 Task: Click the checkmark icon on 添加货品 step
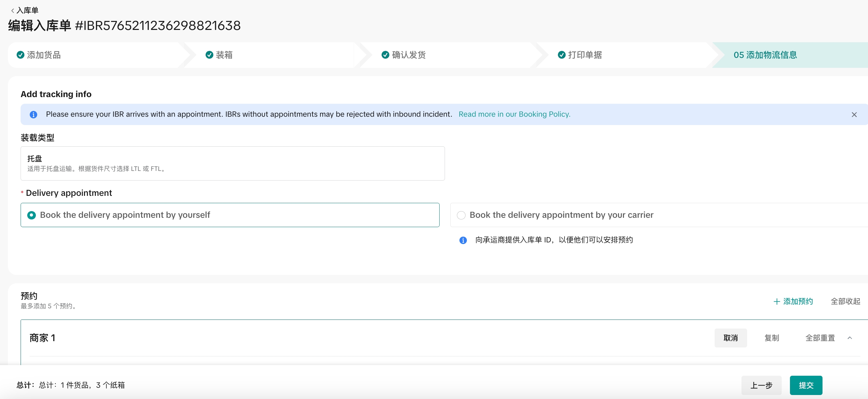pyautogui.click(x=21, y=55)
